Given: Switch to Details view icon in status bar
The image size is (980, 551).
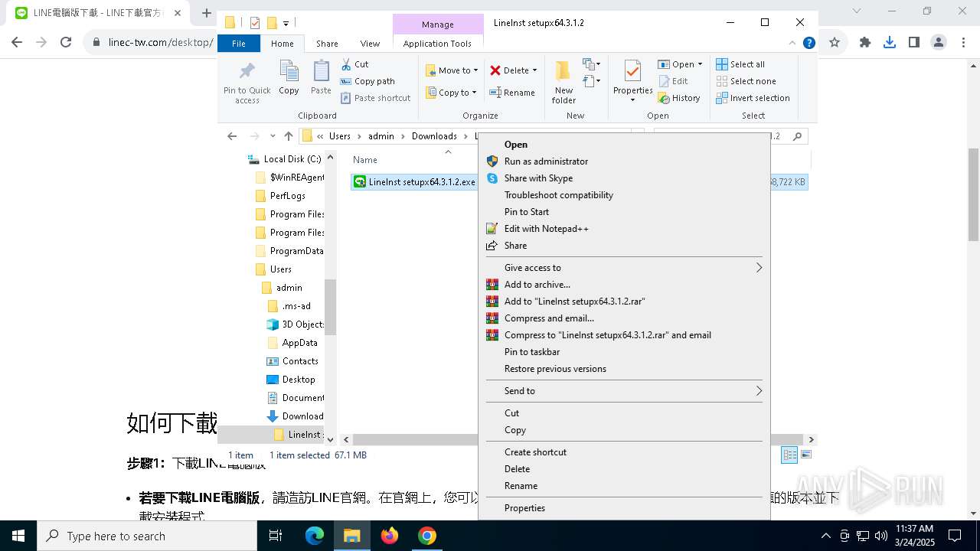Looking at the screenshot, I should 789,455.
